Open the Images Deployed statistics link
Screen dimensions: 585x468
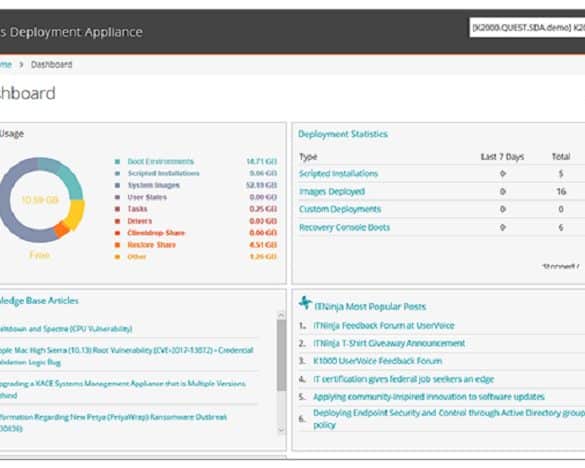click(332, 192)
